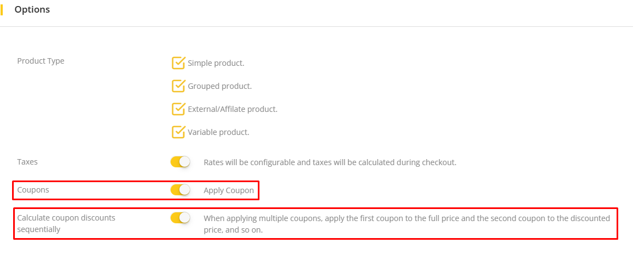
Task: Uncheck the Simple product checkbox
Action: (178, 63)
